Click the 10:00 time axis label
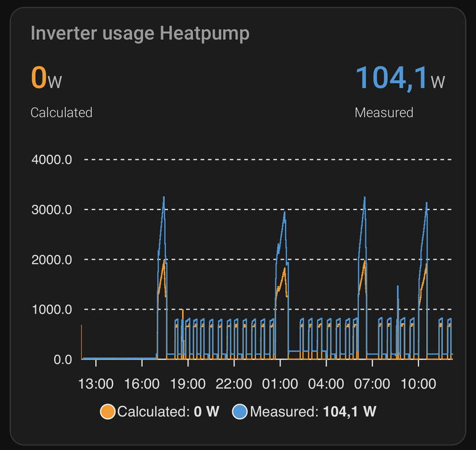Image resolution: width=476 pixels, height=450 pixels. click(x=418, y=383)
